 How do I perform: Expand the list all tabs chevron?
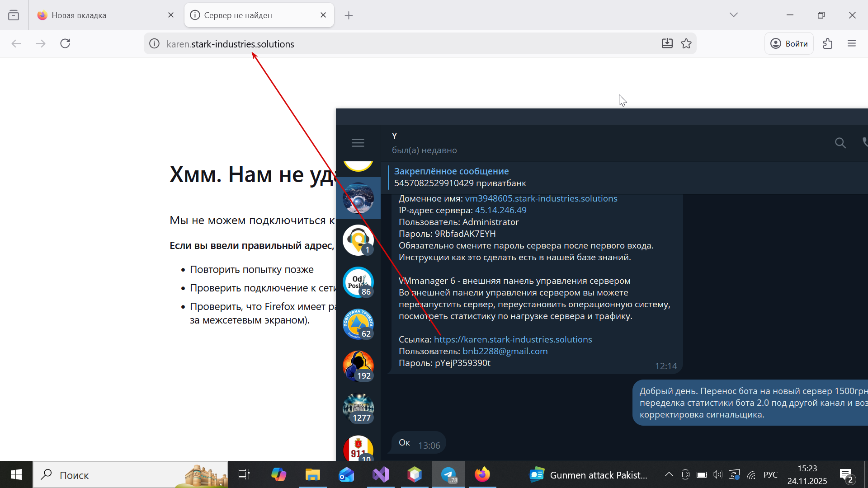pos(733,15)
